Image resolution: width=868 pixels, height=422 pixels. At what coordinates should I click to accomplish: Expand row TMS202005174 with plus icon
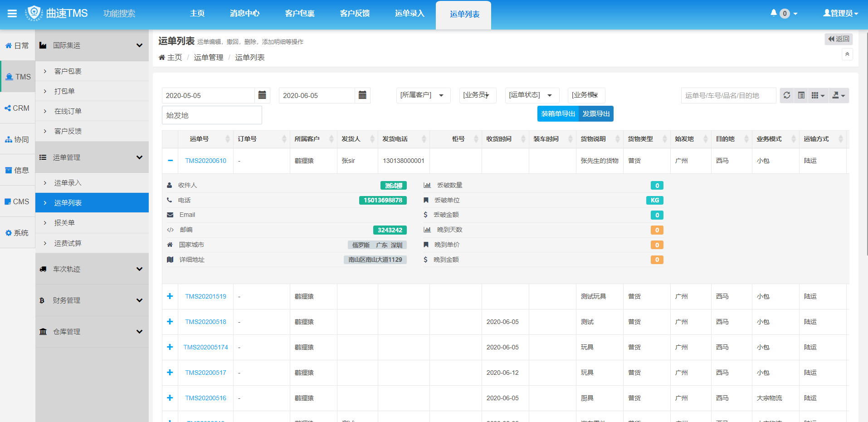click(x=170, y=347)
